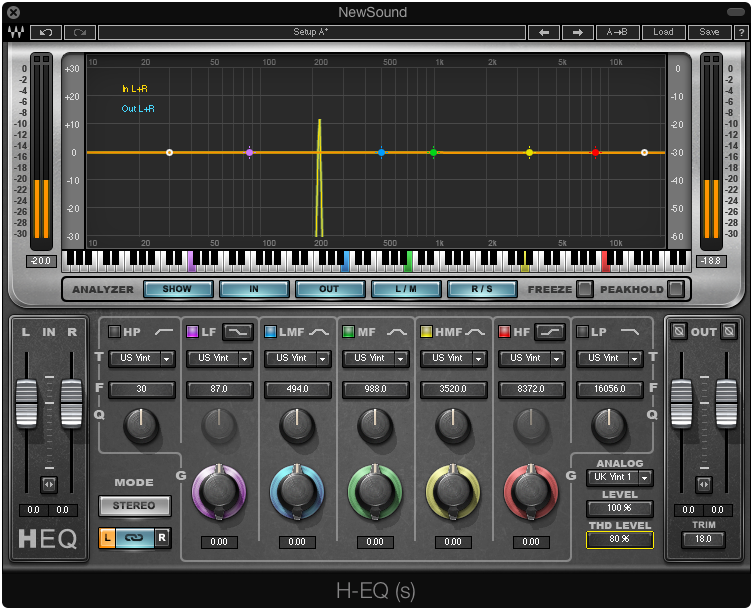This screenshot has height=610, width=753.
Task: Toggle the PEAKHOLD checkbox
Action: click(x=676, y=289)
